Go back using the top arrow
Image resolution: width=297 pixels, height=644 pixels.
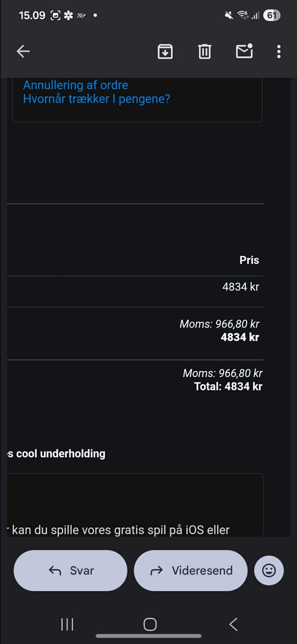23,52
